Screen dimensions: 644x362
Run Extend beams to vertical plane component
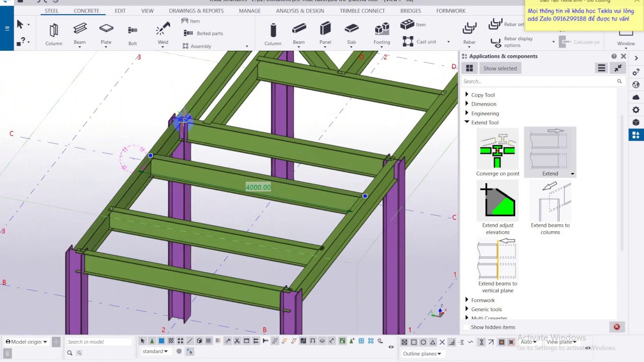[x=498, y=266]
